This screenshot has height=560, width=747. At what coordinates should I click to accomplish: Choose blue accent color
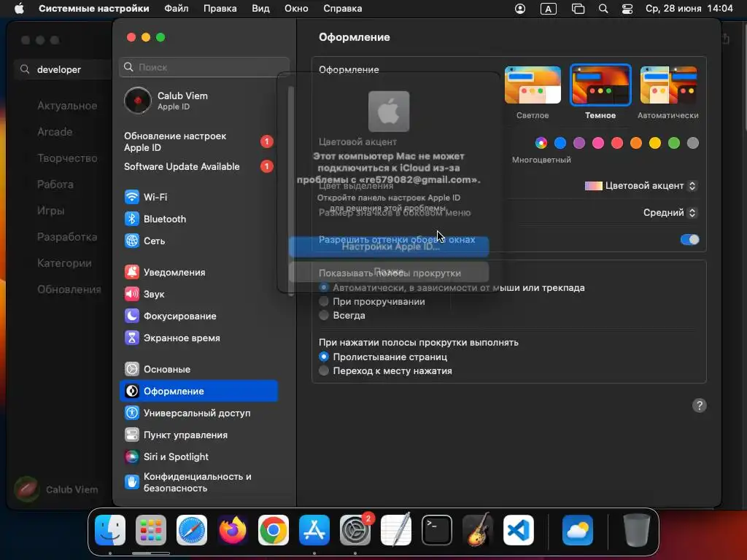(560, 143)
